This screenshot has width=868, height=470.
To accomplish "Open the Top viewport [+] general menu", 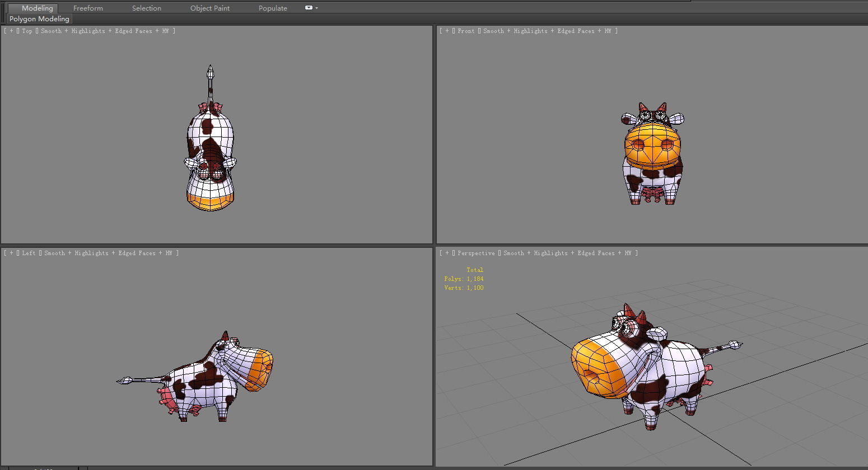I will (11, 31).
